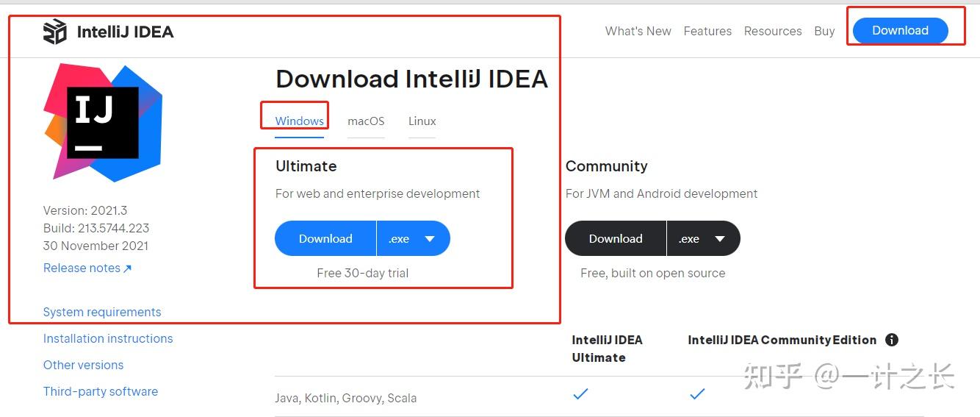The width and height of the screenshot is (980, 417).
Task: Go to the Resources menu item
Action: [773, 31]
